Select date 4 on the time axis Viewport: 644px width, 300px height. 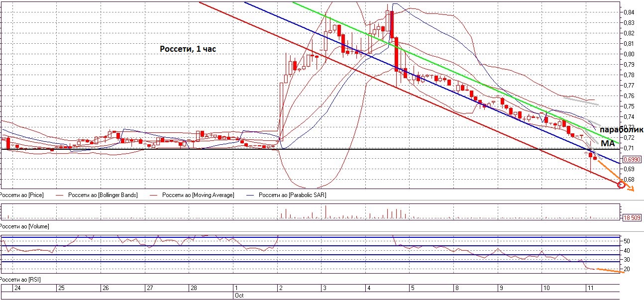tap(368, 288)
